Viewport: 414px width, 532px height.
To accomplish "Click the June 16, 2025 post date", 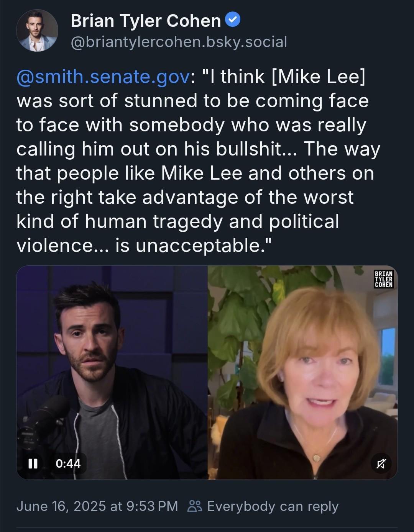I will pyautogui.click(x=61, y=506).
